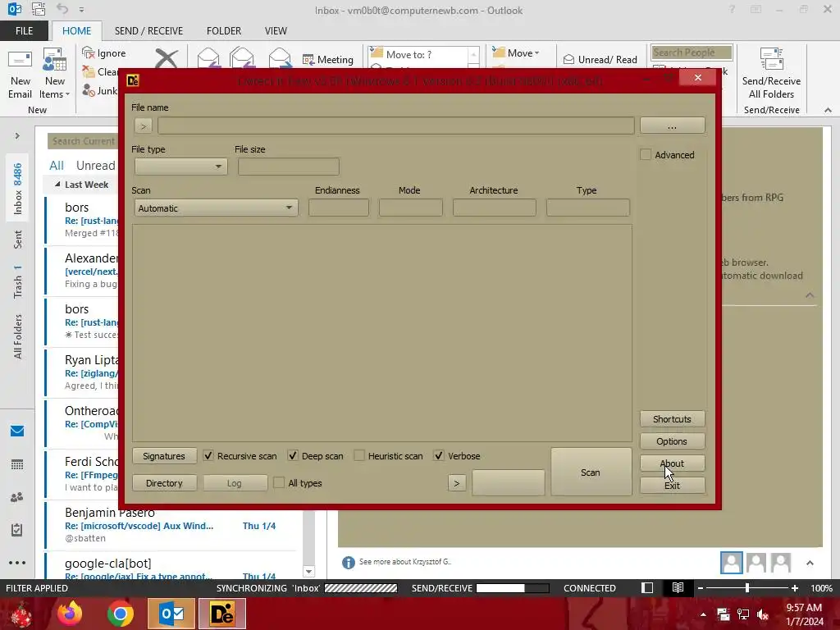Screen dimensions: 840x630
Task: Click the zoom slider handle
Action: (x=746, y=588)
